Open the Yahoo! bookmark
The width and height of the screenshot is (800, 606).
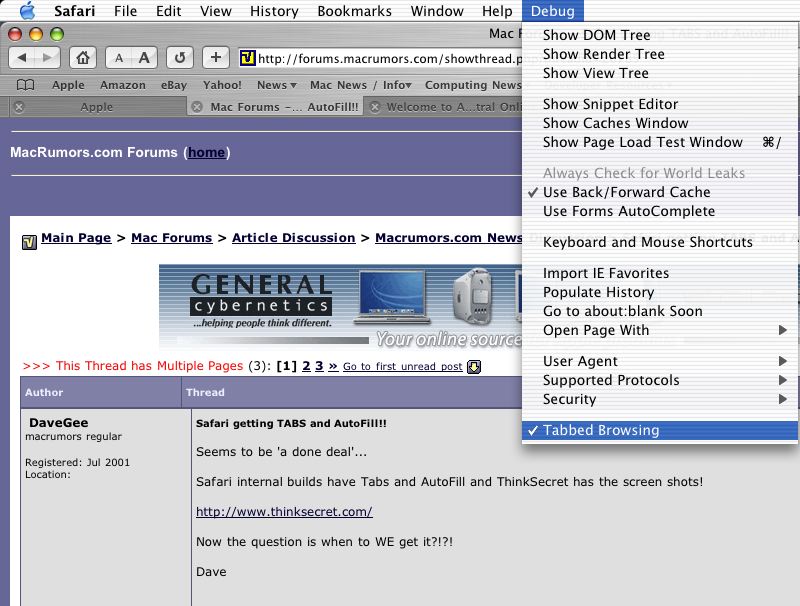(222, 85)
